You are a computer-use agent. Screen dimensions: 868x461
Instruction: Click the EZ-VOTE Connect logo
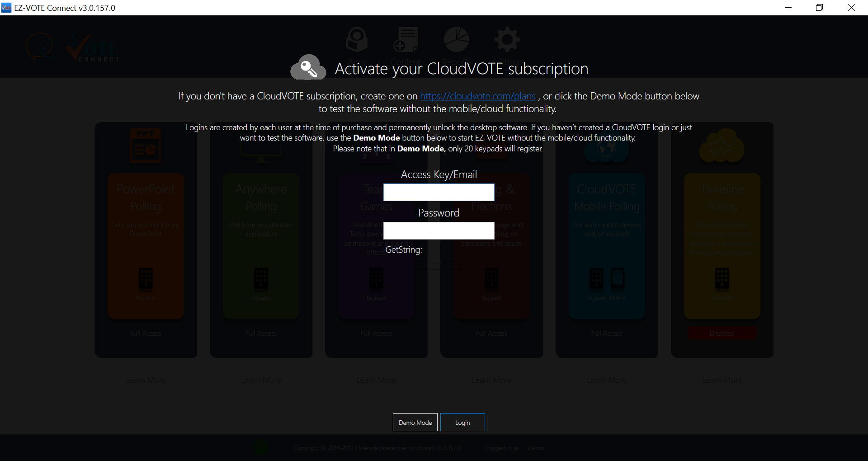(73, 47)
